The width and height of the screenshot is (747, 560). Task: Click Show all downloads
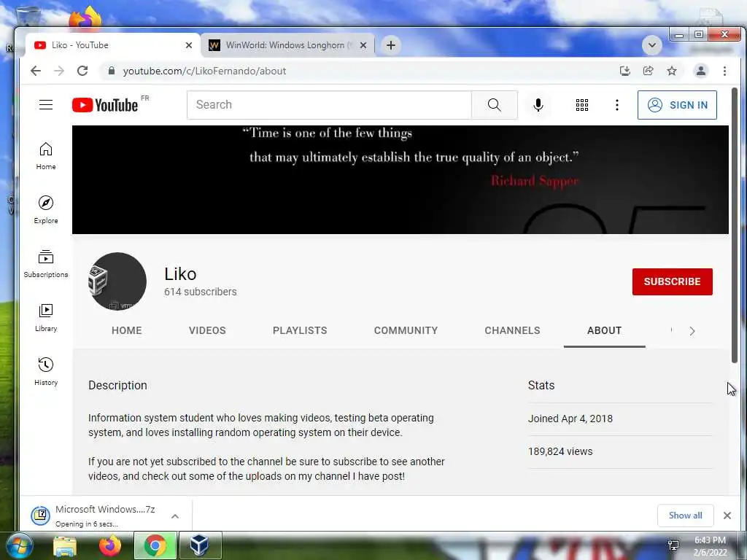(685, 516)
